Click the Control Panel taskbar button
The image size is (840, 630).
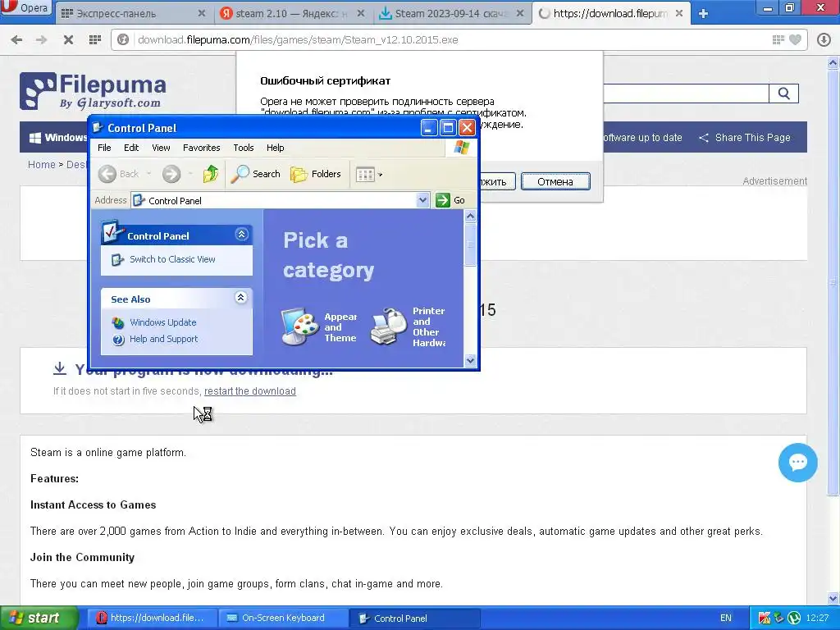(414, 618)
